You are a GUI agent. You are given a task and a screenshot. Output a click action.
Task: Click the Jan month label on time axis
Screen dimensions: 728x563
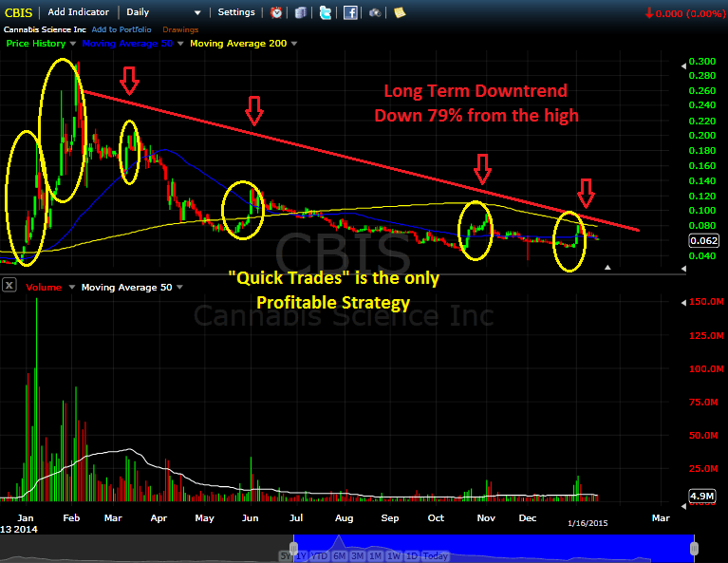coord(25,518)
